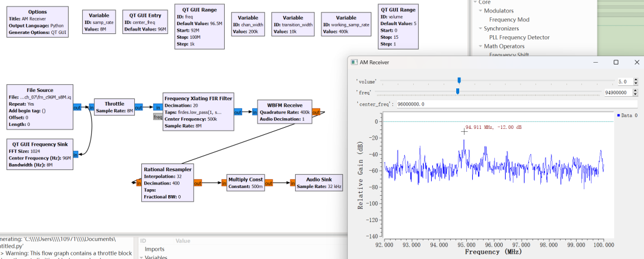
Task: Click the Multiply Const in port
Action: [224, 183]
